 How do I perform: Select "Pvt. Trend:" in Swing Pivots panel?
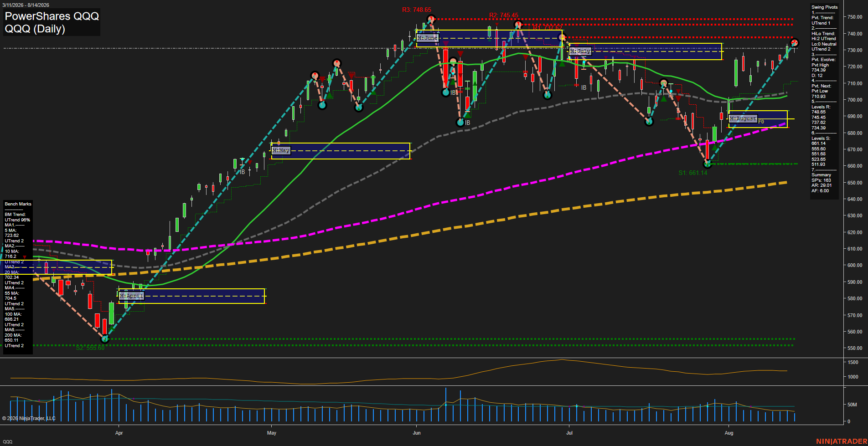point(822,18)
